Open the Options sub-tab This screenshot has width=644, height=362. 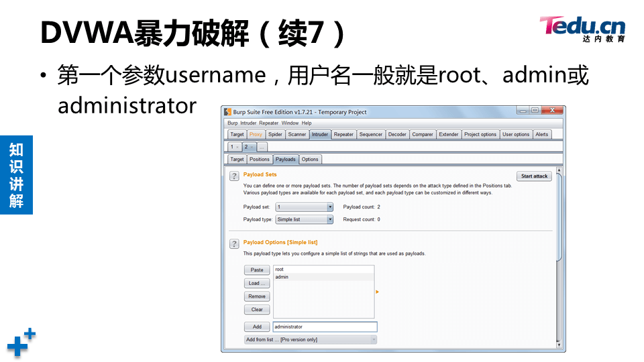[310, 160]
